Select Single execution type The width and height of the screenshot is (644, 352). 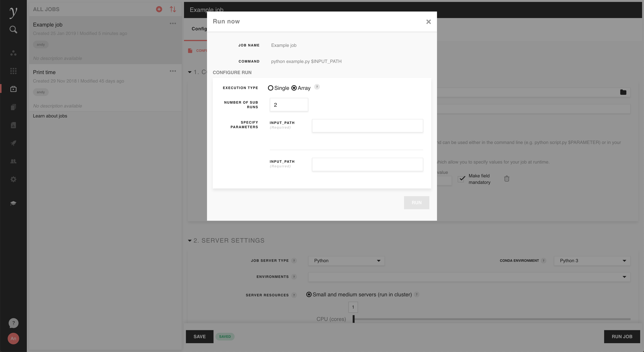270,88
